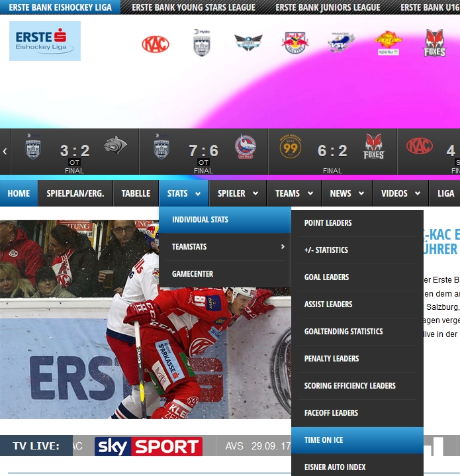This screenshot has width=460, height=476.
Task: Click the Foxes team logo in header
Action: point(435,44)
